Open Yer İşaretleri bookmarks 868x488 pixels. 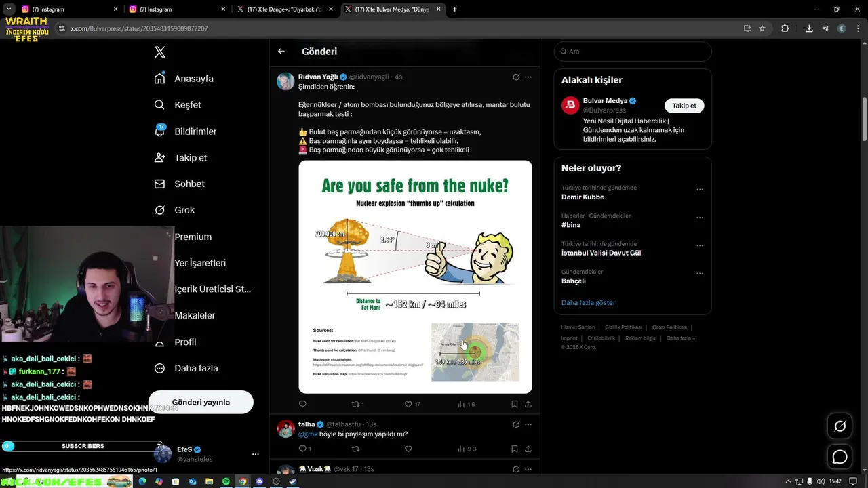(200, 263)
